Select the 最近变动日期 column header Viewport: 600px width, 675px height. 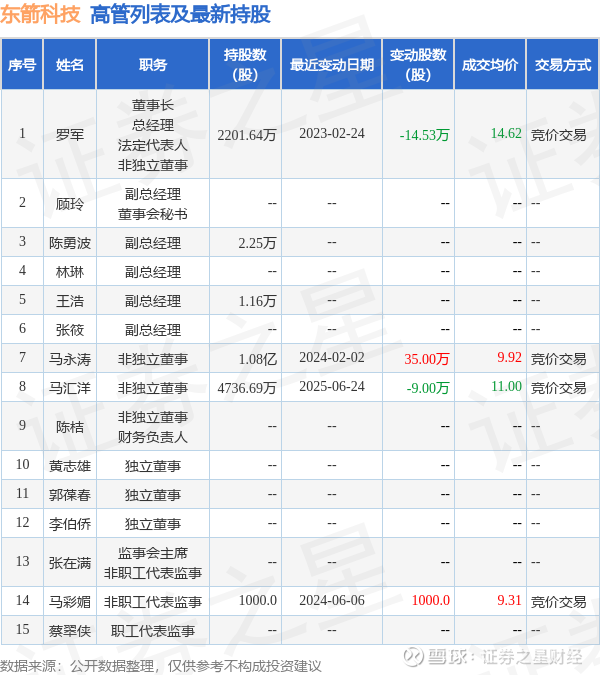tap(332, 65)
